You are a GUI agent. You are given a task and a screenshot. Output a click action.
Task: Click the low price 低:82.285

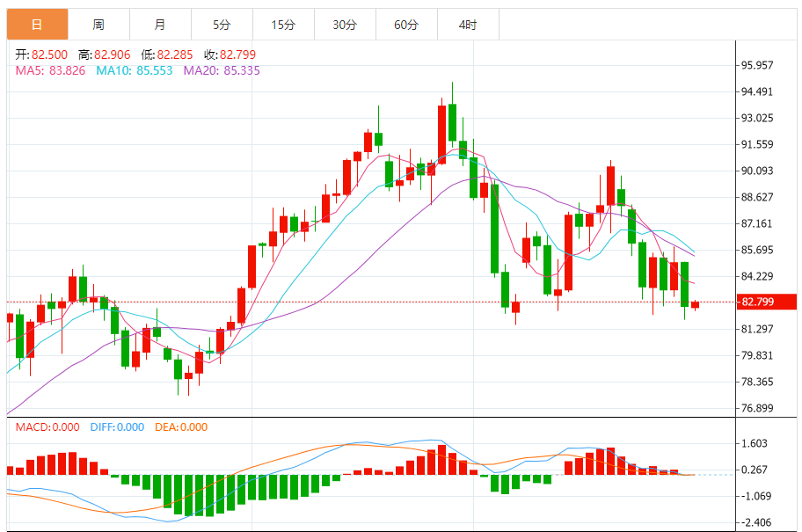[167, 55]
